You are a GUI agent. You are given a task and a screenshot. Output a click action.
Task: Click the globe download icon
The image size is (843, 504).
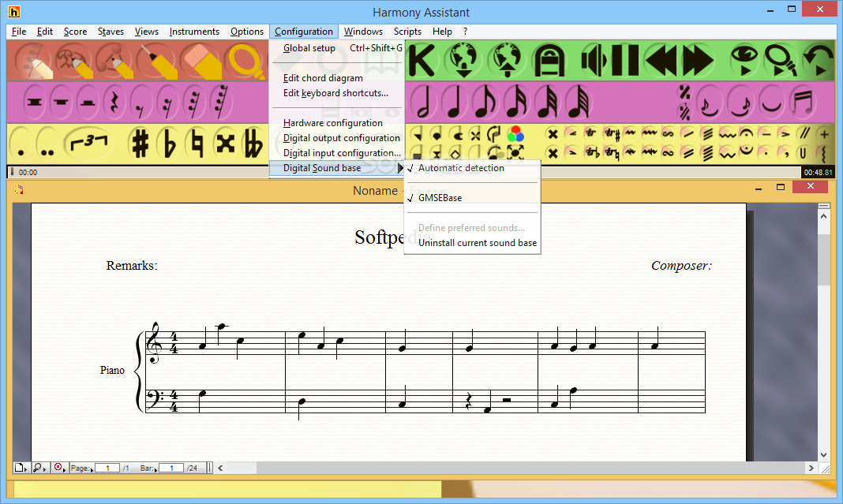tap(463, 61)
